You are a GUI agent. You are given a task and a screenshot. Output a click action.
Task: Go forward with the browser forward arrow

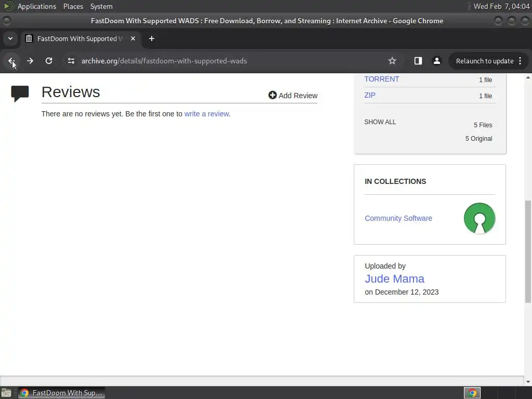30,61
